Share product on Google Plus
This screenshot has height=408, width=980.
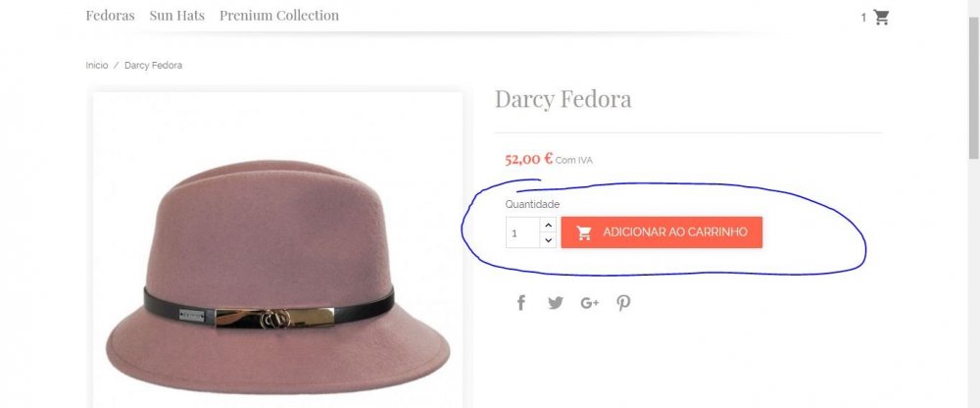[x=589, y=303]
